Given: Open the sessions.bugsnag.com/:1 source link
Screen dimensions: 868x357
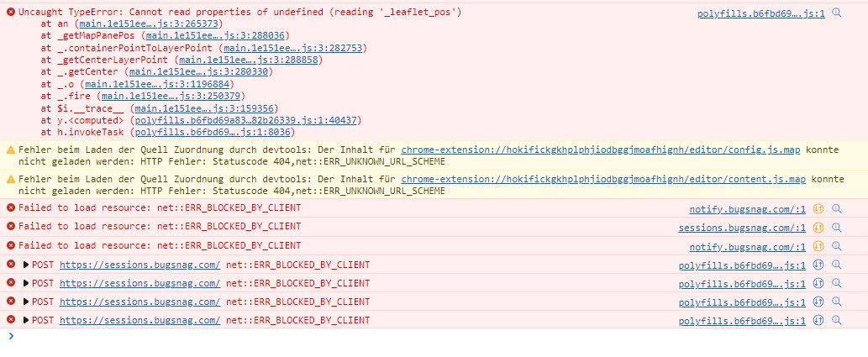Looking at the screenshot, I should pos(742,228).
